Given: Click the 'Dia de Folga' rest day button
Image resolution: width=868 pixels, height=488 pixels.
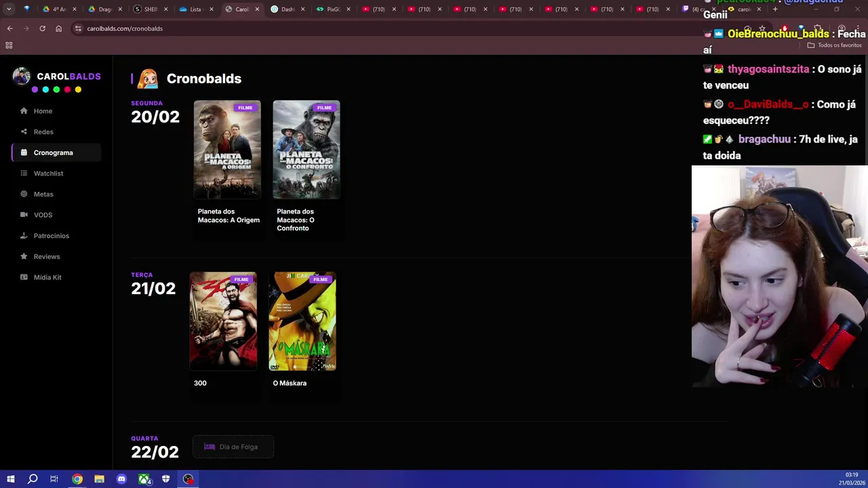Looking at the screenshot, I should 233,447.
